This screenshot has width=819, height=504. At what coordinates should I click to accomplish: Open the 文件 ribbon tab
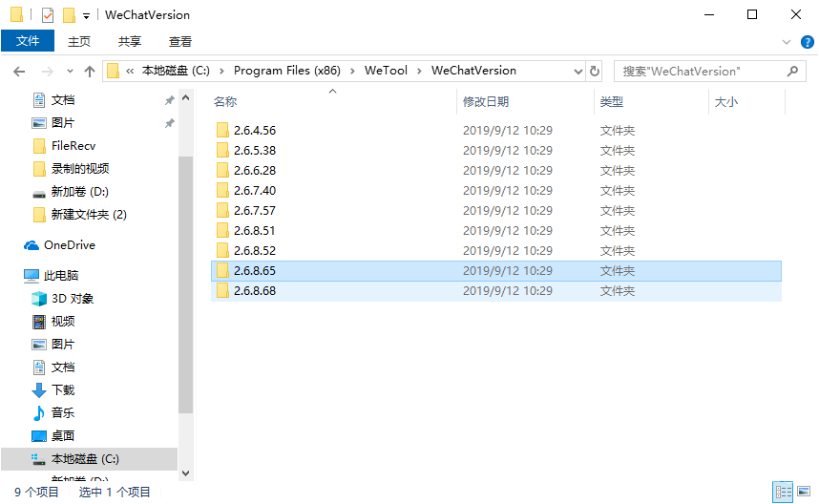tap(28, 41)
